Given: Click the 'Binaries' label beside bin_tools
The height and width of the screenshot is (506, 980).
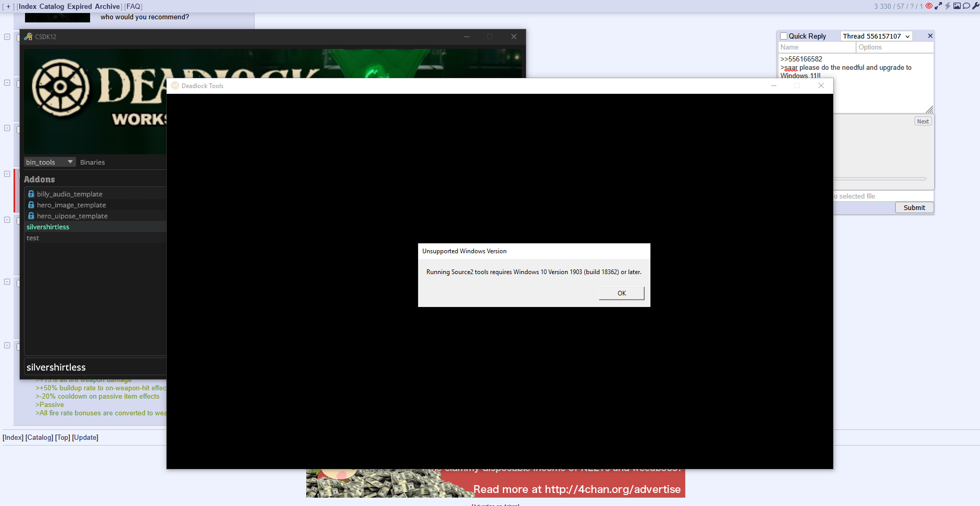Looking at the screenshot, I should tap(93, 163).
